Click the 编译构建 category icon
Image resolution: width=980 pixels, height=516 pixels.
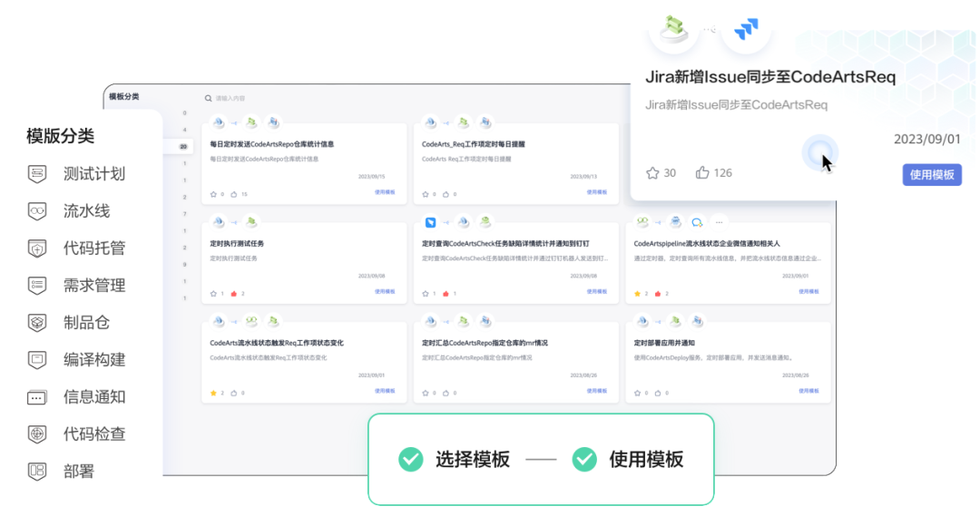[37, 360]
